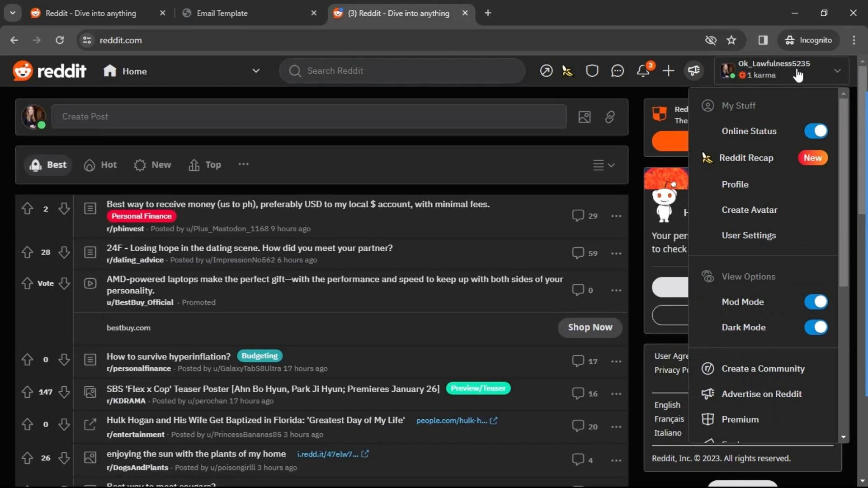This screenshot has height=488, width=868.
Task: Click the Personal Finance flair
Action: pyautogui.click(x=142, y=216)
